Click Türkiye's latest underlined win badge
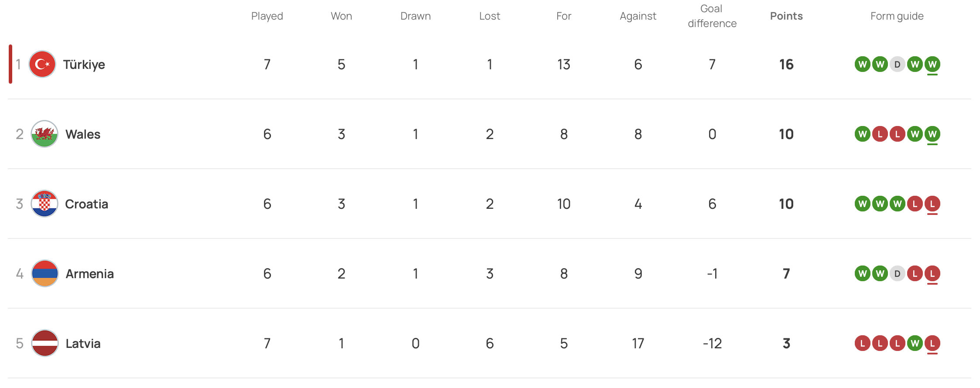This screenshot has height=388, width=980. [x=932, y=65]
